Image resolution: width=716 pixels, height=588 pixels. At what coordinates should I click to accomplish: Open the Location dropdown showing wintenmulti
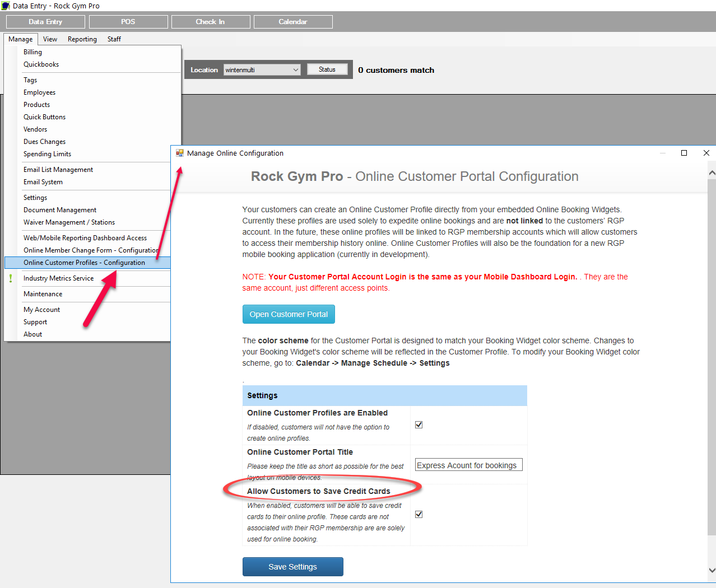pyautogui.click(x=262, y=70)
